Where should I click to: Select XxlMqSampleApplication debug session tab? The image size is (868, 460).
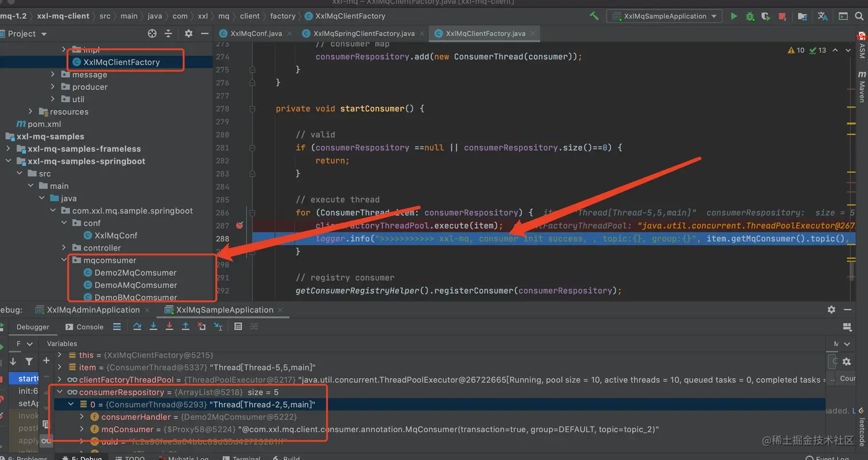225,310
